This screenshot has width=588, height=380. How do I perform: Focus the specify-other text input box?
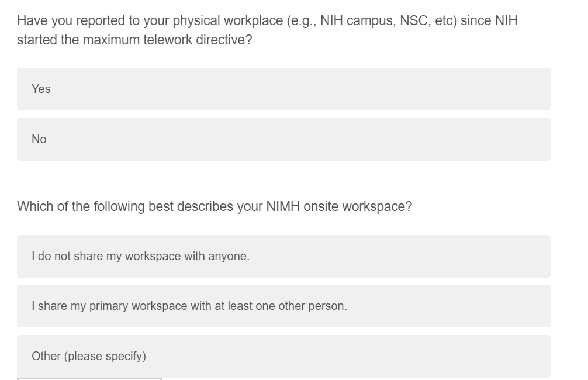pyautogui.click(x=89, y=378)
